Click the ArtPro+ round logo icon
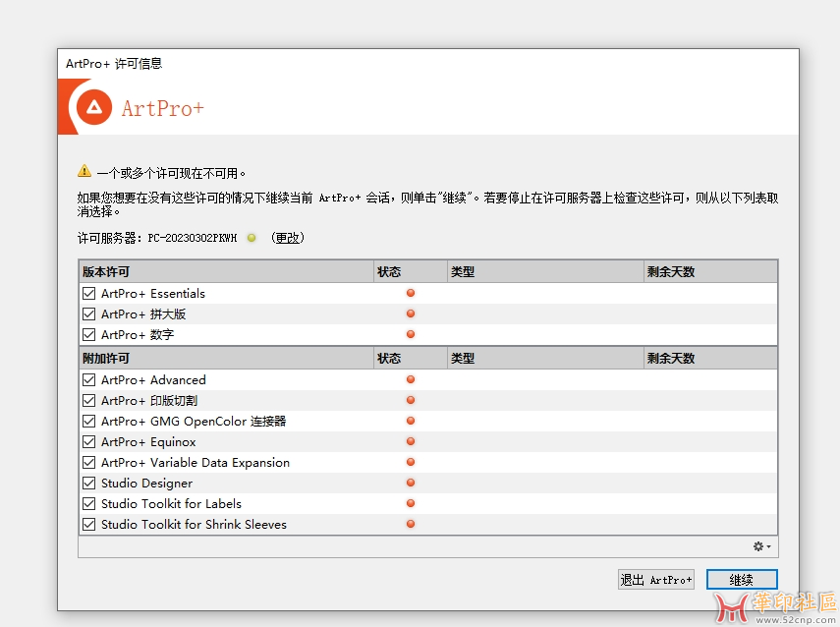840x627 pixels. click(94, 108)
